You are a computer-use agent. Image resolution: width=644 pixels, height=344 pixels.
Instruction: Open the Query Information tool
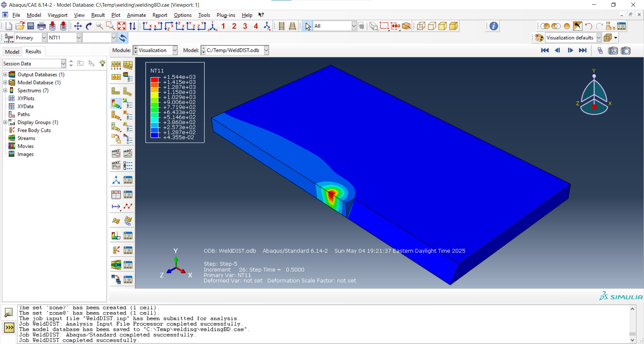tap(492, 26)
